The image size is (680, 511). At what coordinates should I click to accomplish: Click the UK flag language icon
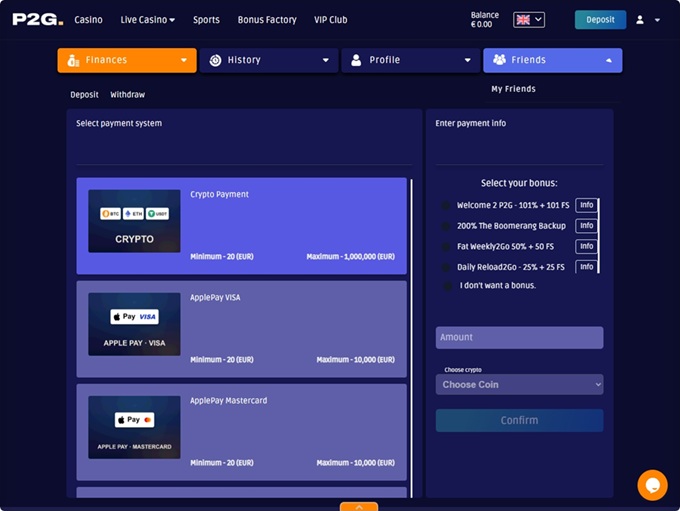click(x=523, y=20)
